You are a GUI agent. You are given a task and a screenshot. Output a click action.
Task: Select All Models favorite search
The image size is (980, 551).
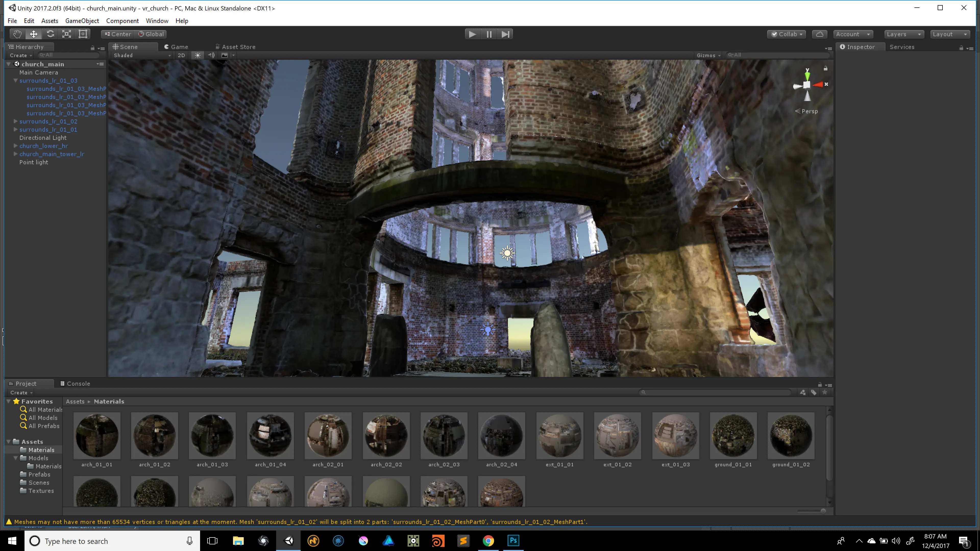[43, 418]
